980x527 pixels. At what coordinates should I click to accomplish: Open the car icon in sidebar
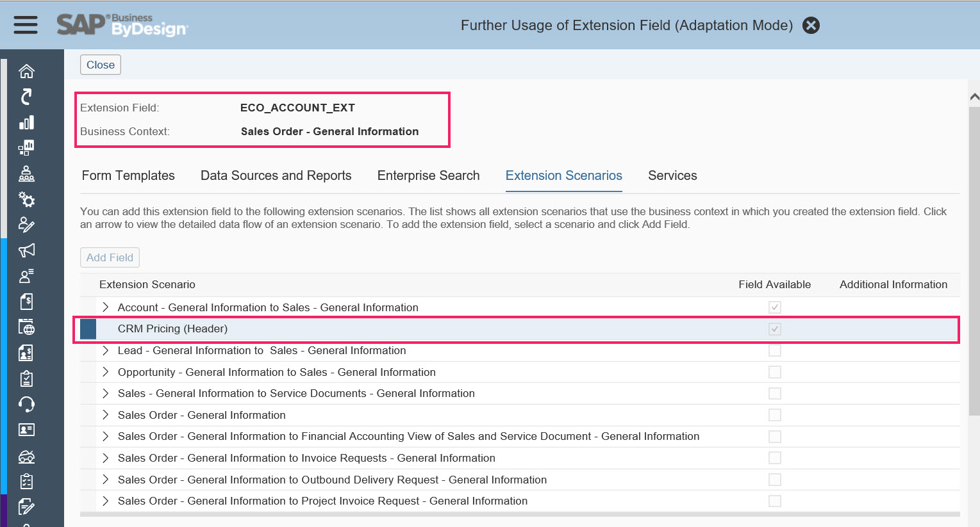click(x=26, y=456)
